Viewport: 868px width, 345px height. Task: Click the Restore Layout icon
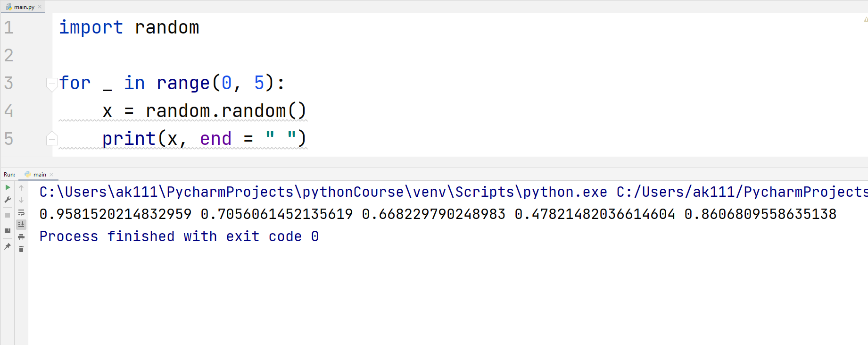7,231
